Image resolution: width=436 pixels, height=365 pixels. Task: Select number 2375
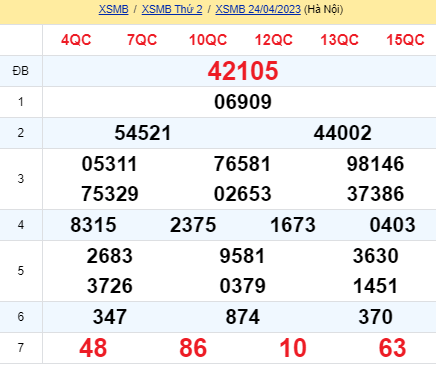point(193,225)
